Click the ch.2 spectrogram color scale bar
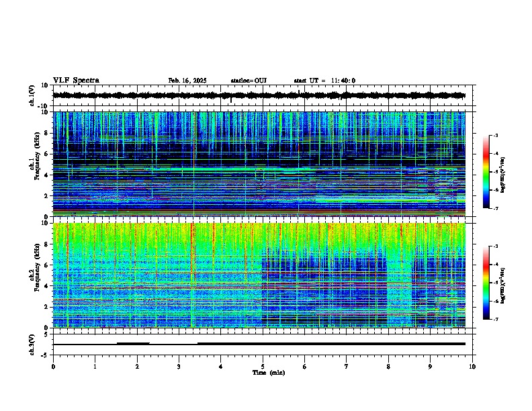 tap(486, 283)
